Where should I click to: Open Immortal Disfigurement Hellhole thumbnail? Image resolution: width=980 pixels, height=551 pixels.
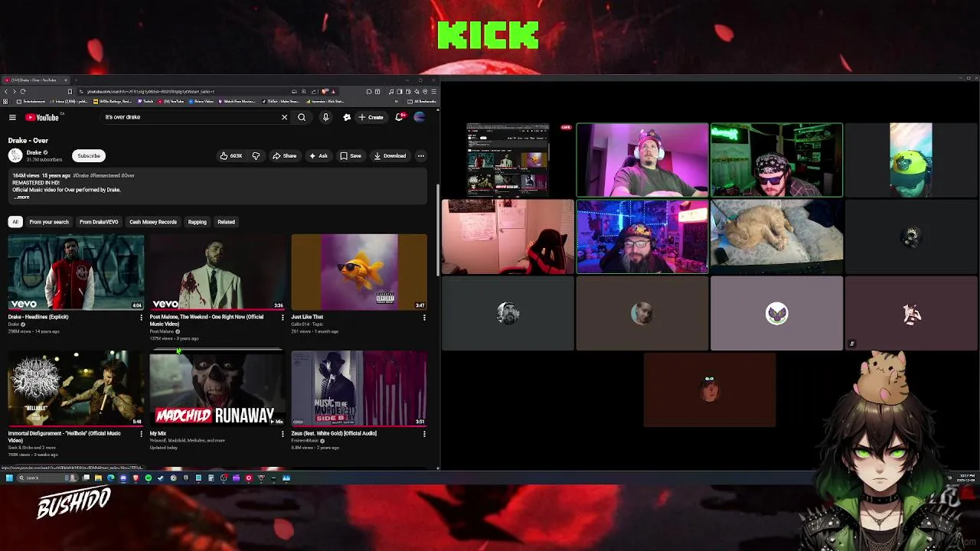point(76,388)
